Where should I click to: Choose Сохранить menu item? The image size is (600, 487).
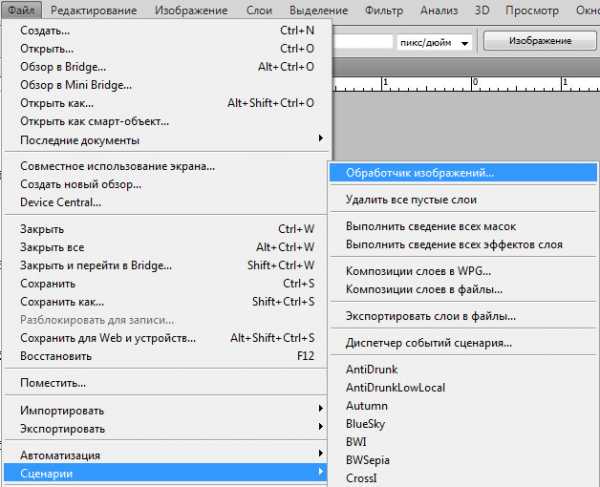coord(167,283)
